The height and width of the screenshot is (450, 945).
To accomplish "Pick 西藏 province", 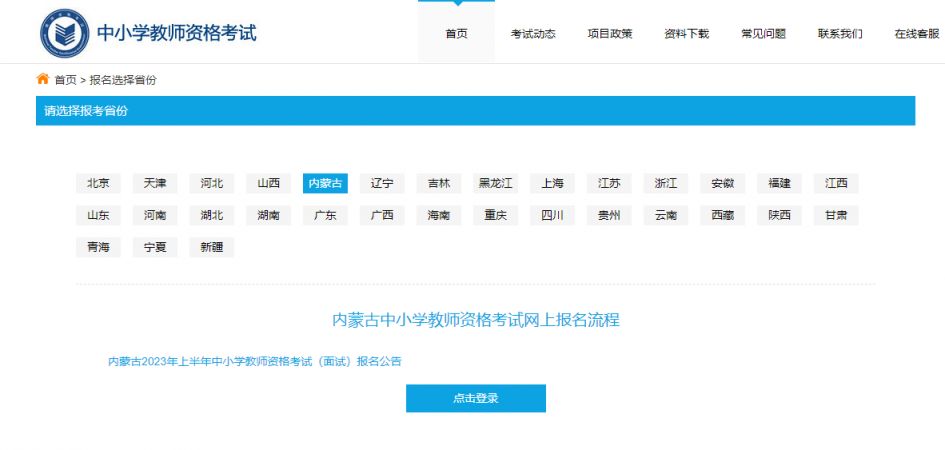I will click(x=723, y=215).
